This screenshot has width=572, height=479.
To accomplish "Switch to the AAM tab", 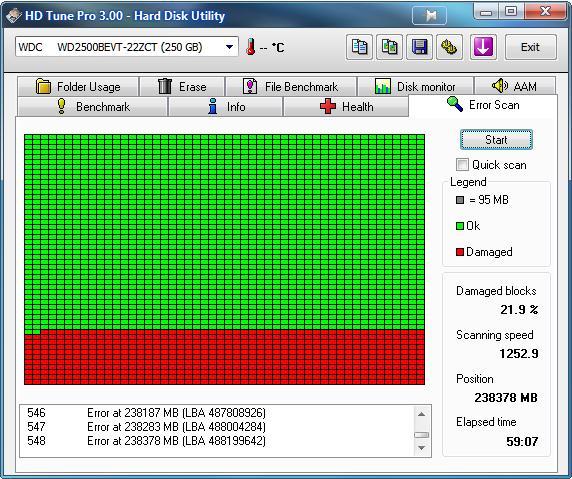I will pyautogui.click(x=515, y=86).
